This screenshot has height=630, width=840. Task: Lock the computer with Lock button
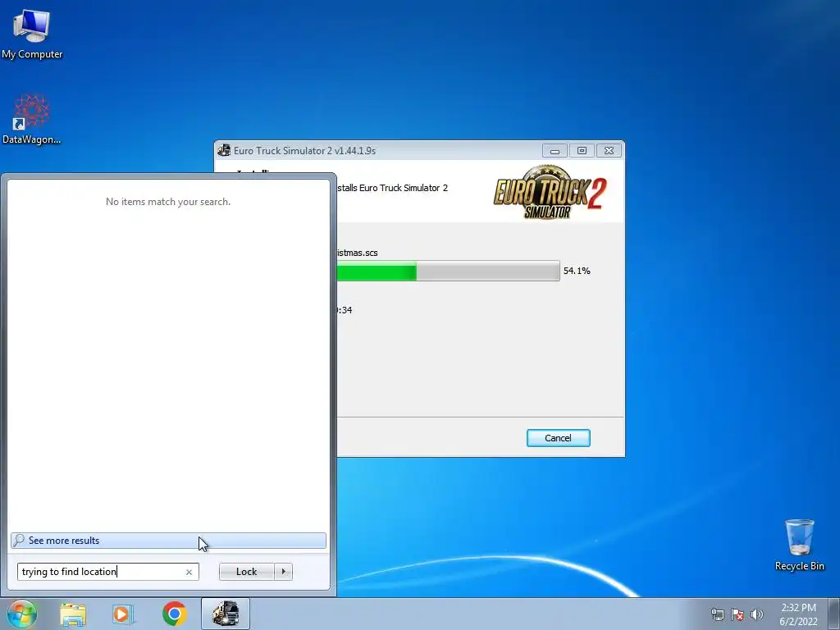[246, 572]
